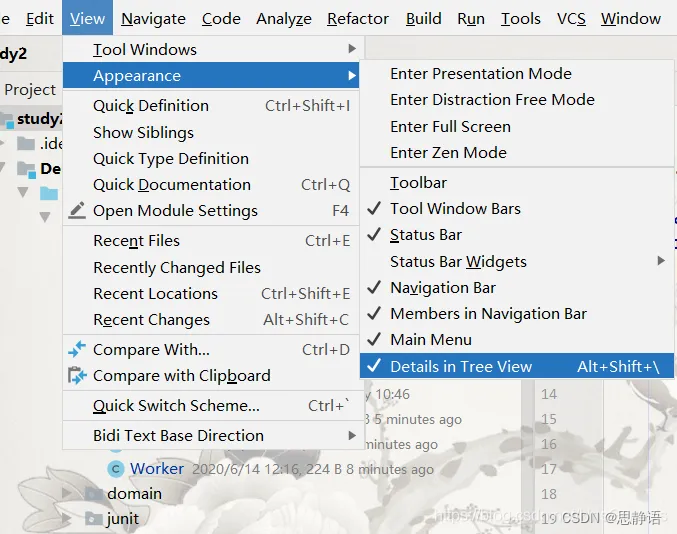Open the Build menu

click(424, 19)
